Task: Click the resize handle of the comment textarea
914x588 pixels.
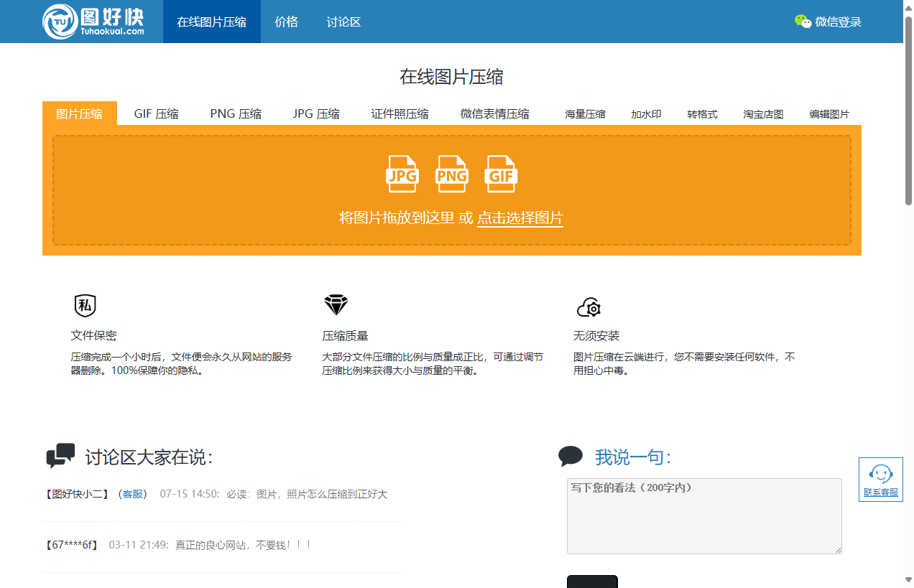Action: (838, 551)
